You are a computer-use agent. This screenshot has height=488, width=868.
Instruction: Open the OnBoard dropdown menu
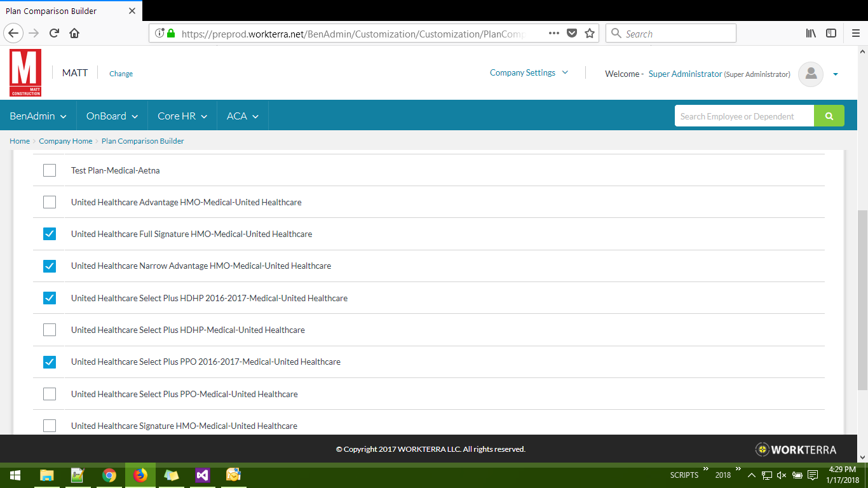112,116
